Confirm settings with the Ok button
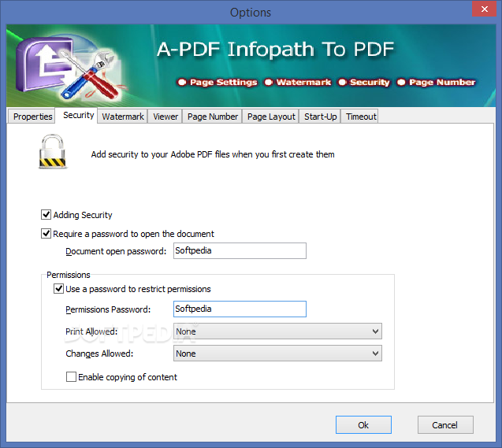This screenshot has height=448, width=502. [363, 424]
